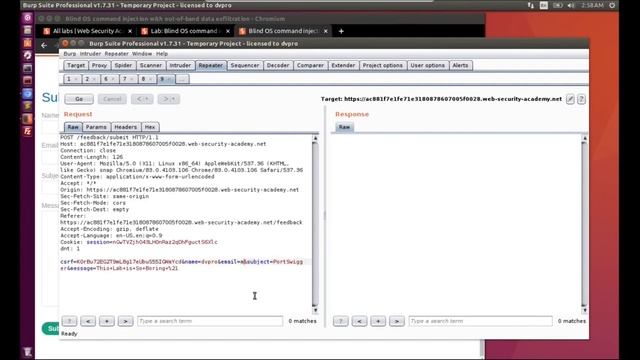The height and width of the screenshot is (360, 640).
Task: Click the network indicator in top panel
Action: (x=531, y=5)
